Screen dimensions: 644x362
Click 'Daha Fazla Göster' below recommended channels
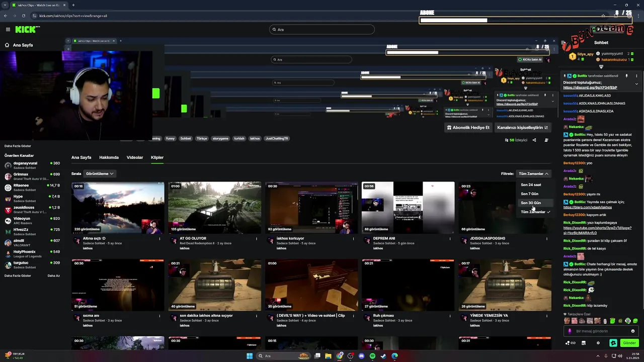[18, 276]
